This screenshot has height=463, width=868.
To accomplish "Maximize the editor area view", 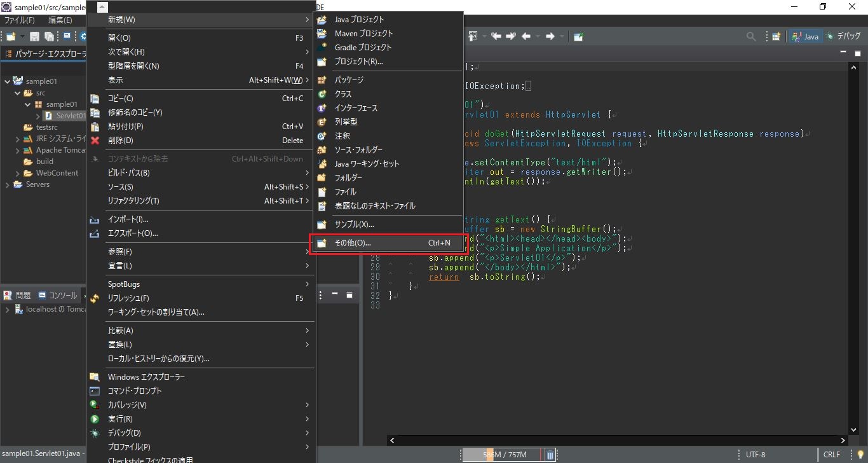I will click(857, 53).
